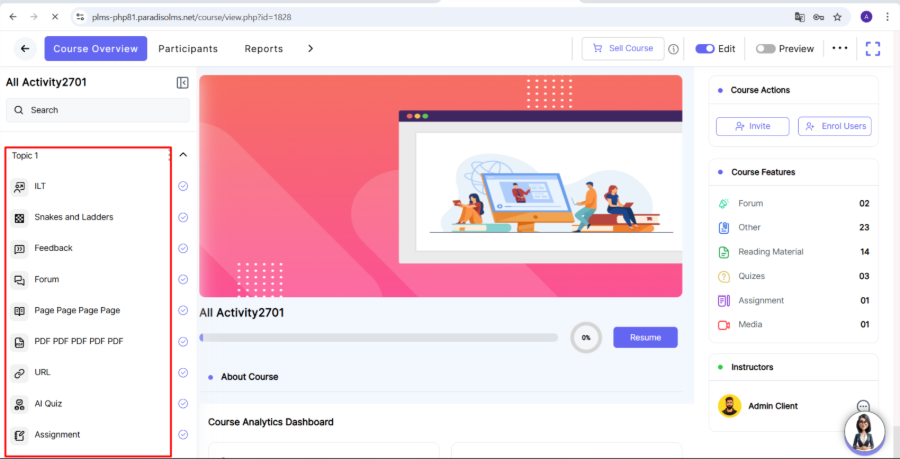Toggle the Edit mode switch
Screen dimensions: 900x459
pyautogui.click(x=705, y=48)
